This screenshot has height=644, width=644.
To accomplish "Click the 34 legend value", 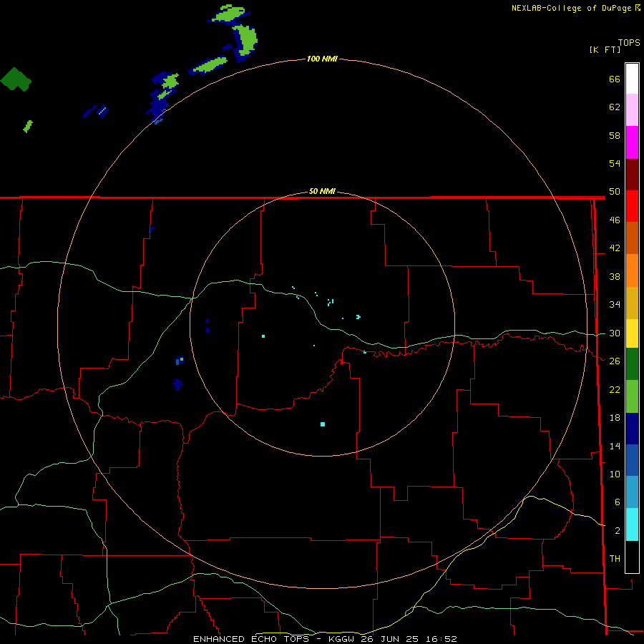I will coord(615,305).
